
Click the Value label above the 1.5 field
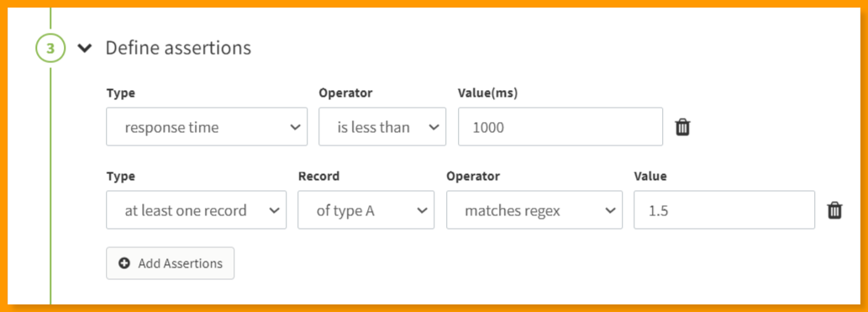650,177
